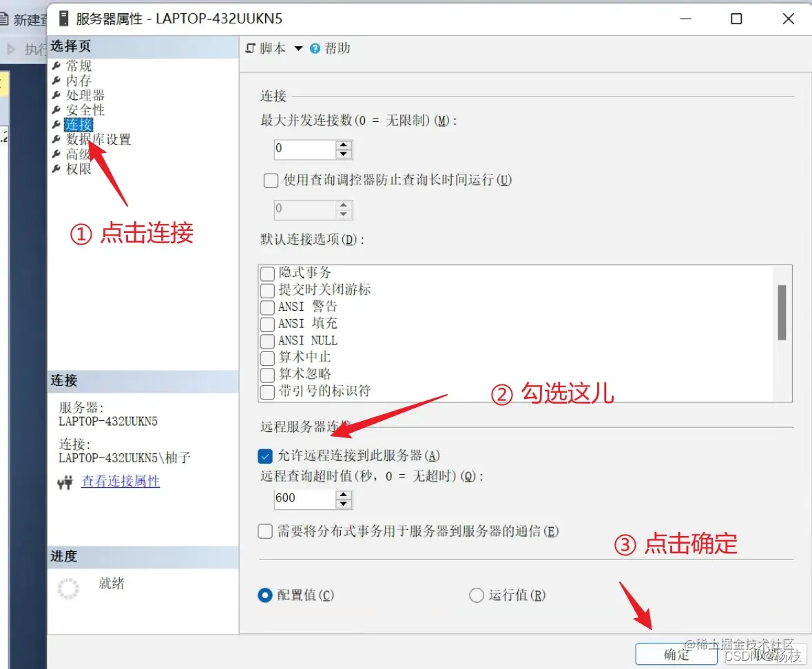The width and height of the screenshot is (812, 669).
Task: Open the 权限 page
Action: pyautogui.click(x=79, y=169)
